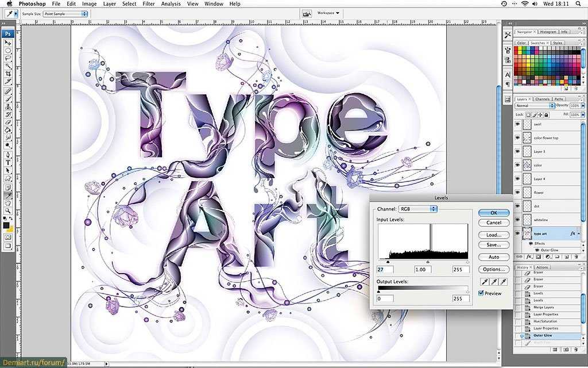588x368 pixels.
Task: Open the Opacity slider arrow
Action: (x=583, y=106)
